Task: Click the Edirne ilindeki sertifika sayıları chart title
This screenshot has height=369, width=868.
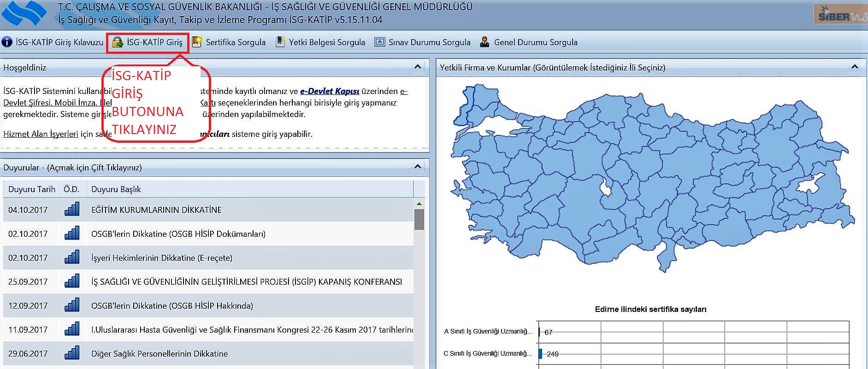Action: (650, 309)
